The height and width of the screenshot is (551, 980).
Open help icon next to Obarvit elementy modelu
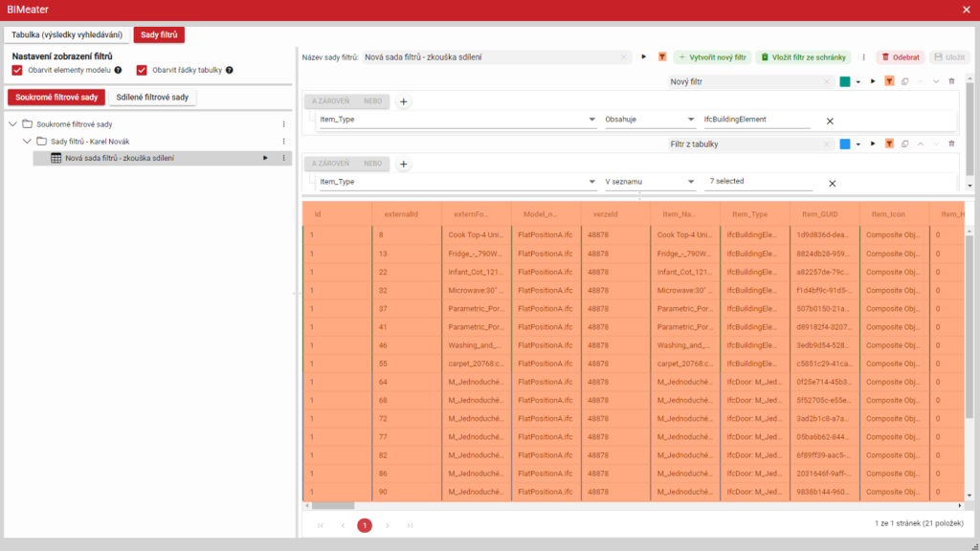pyautogui.click(x=119, y=70)
